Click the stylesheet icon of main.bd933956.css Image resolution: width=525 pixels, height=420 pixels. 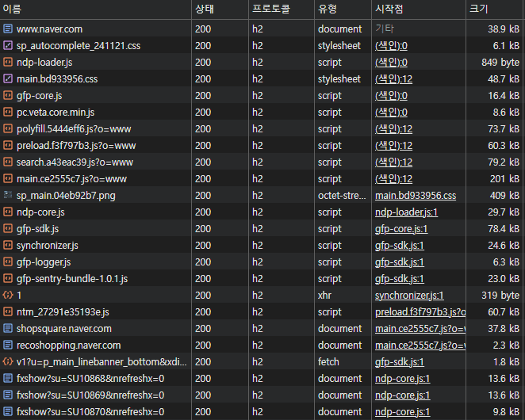coord(8,78)
